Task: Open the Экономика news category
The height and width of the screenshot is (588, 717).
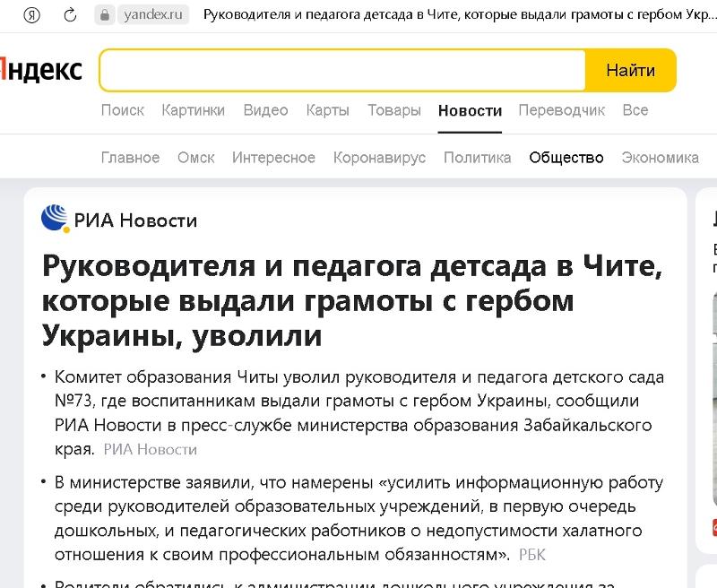Action: tap(660, 157)
